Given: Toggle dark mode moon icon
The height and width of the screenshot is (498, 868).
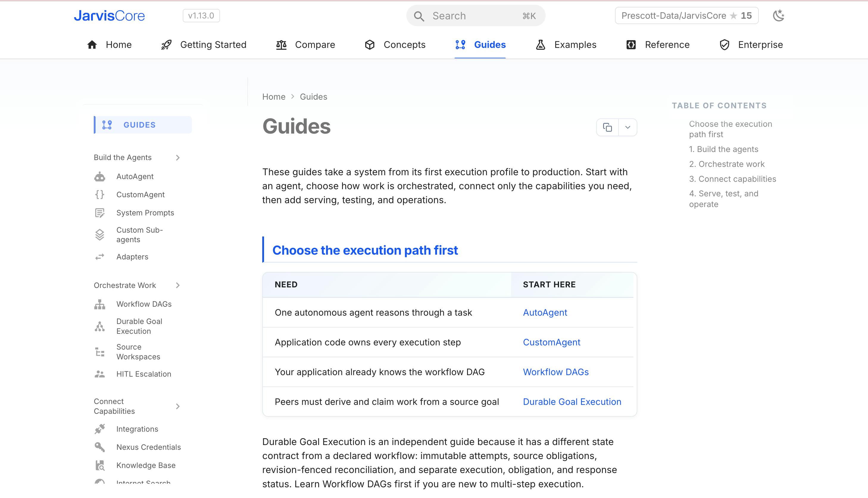Looking at the screenshot, I should [778, 16].
